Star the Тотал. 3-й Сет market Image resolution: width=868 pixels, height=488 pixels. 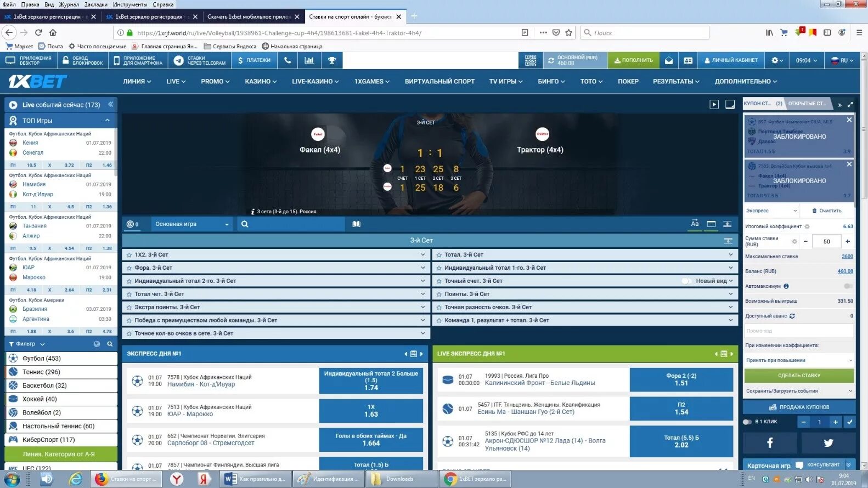pos(439,255)
